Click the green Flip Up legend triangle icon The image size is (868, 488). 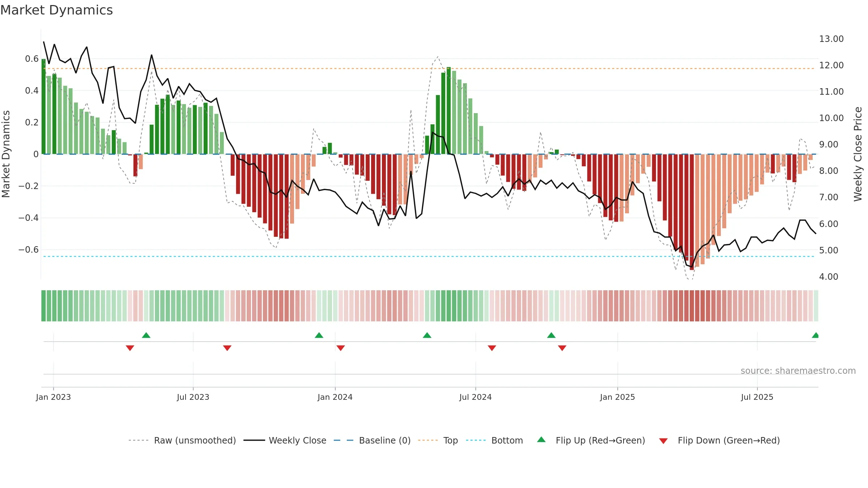pyautogui.click(x=541, y=440)
